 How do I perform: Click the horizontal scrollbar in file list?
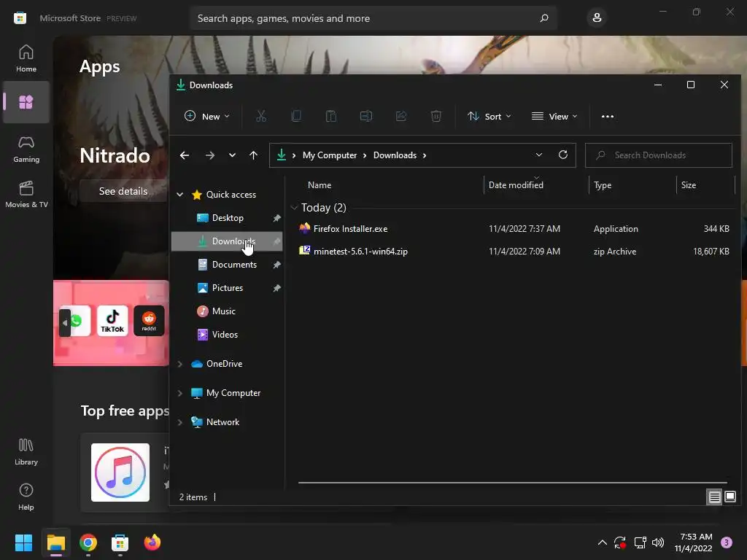pos(513,483)
